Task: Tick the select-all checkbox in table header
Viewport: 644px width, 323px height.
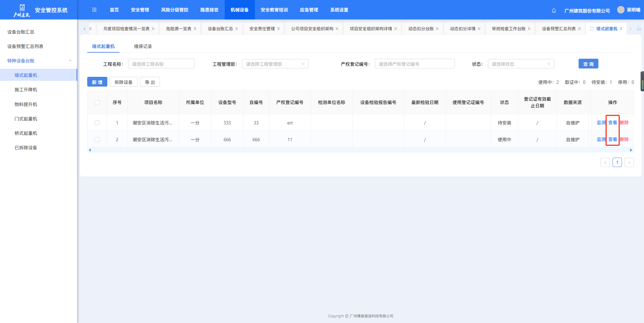Action: (x=97, y=103)
